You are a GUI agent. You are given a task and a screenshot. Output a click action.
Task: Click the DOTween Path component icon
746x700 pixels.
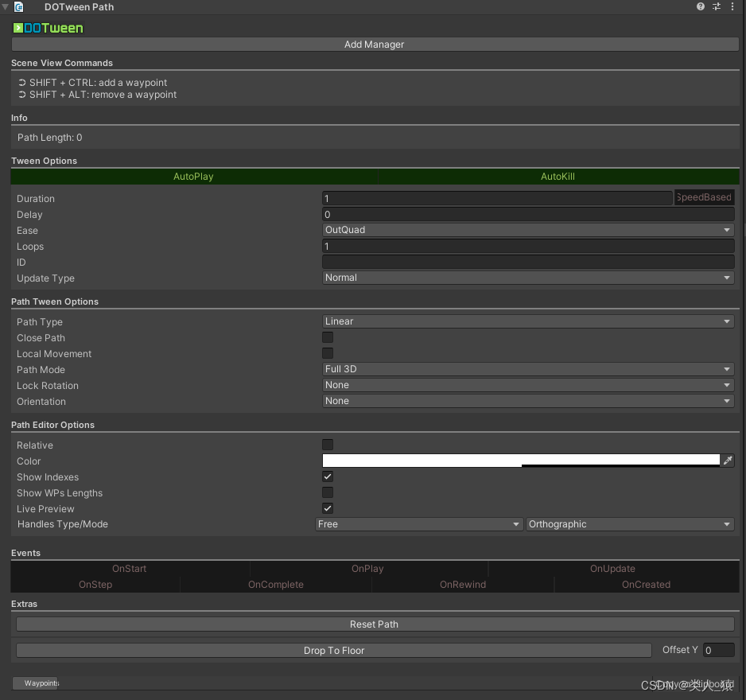(x=17, y=7)
